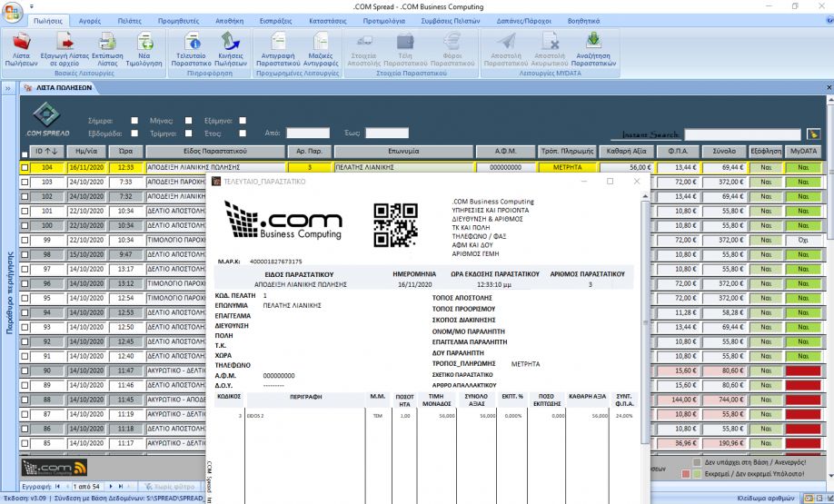Viewport: 834px width, 504px height.
Task: Toggle the Σήμερα filter checkbox
Action: (x=134, y=121)
